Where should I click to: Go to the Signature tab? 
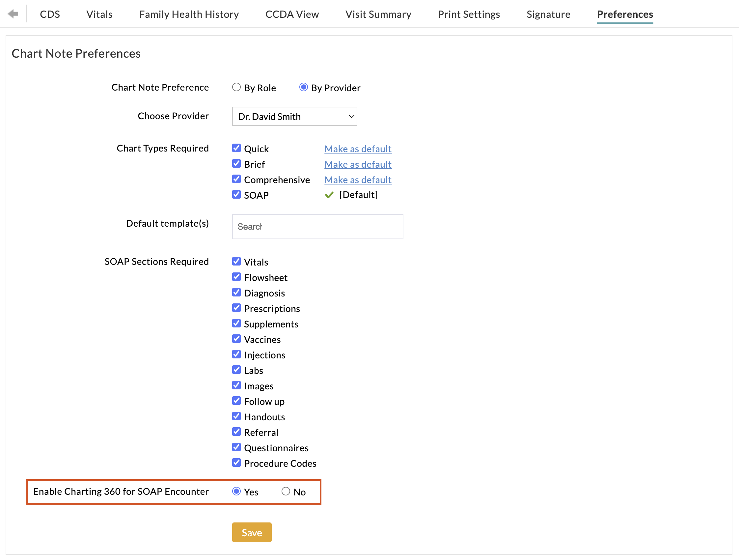pyautogui.click(x=548, y=14)
